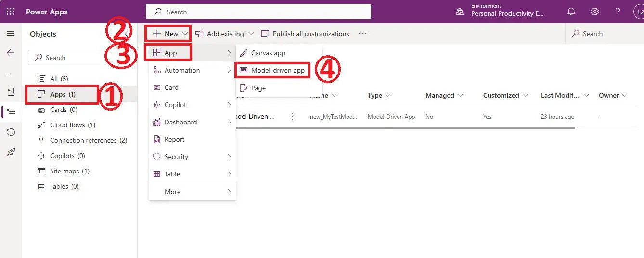Select the Objects tree icon in left rail
The width and height of the screenshot is (644, 258).
coord(11,111)
